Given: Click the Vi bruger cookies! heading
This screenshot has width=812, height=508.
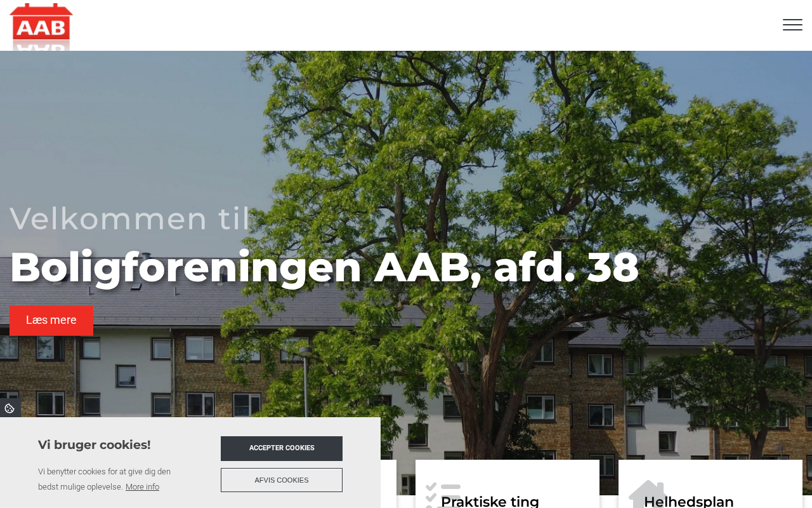Looking at the screenshot, I should click(x=95, y=444).
